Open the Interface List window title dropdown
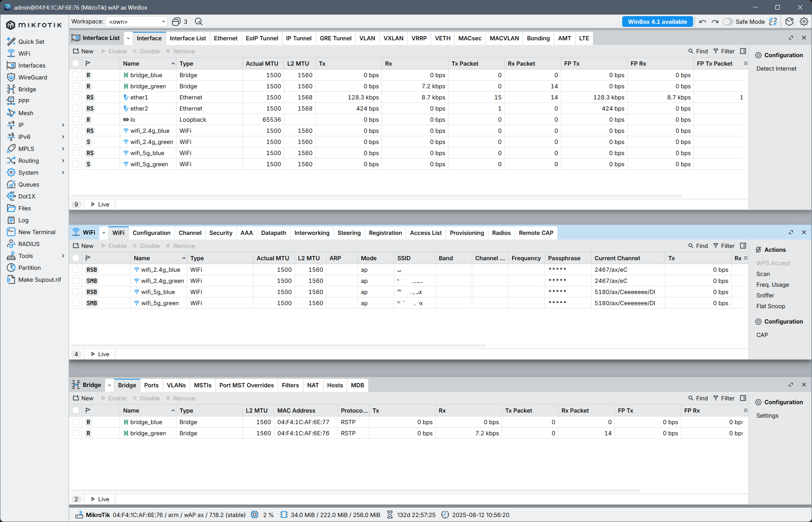The width and height of the screenshot is (812, 522). click(x=128, y=38)
